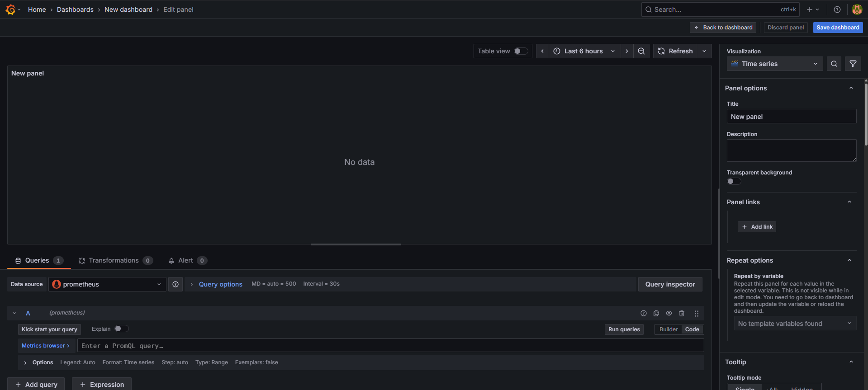Open the prometheus data source dropdown

(x=107, y=284)
